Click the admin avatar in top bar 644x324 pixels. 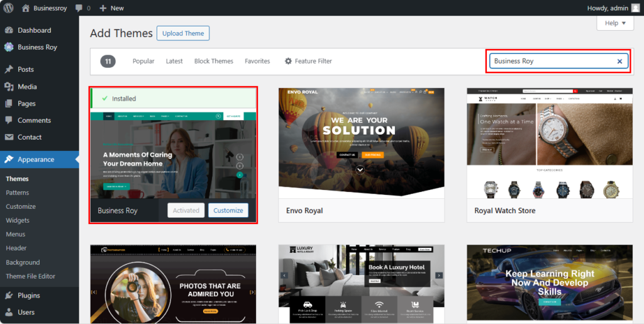click(x=635, y=8)
